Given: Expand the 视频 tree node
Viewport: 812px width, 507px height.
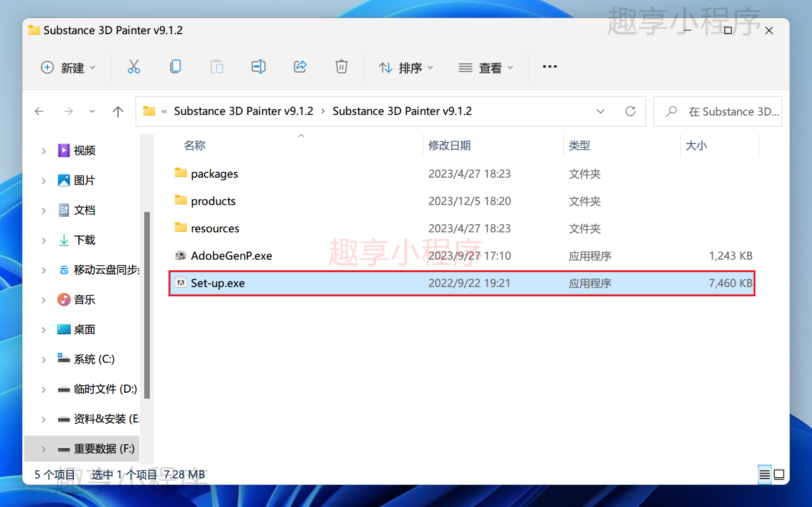Looking at the screenshot, I should (44, 150).
